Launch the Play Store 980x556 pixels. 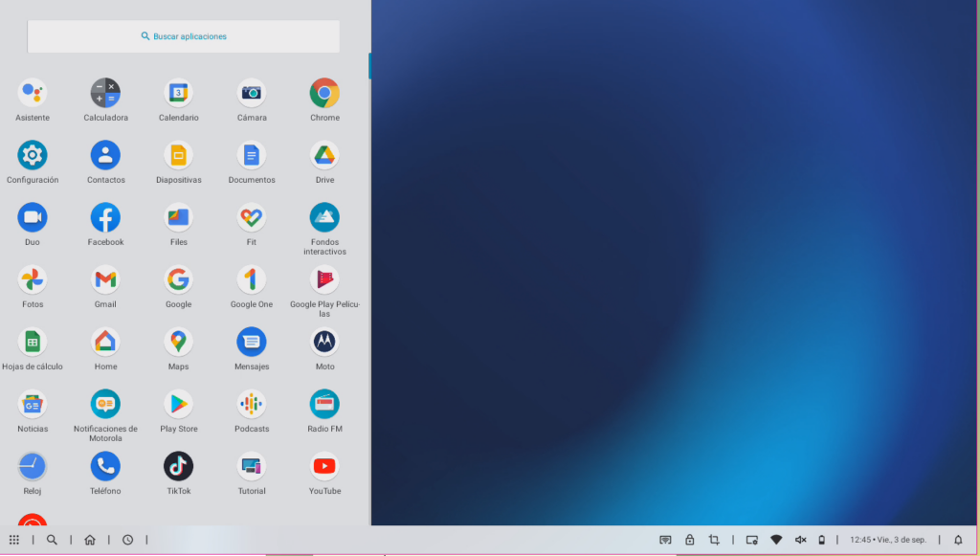pos(178,404)
